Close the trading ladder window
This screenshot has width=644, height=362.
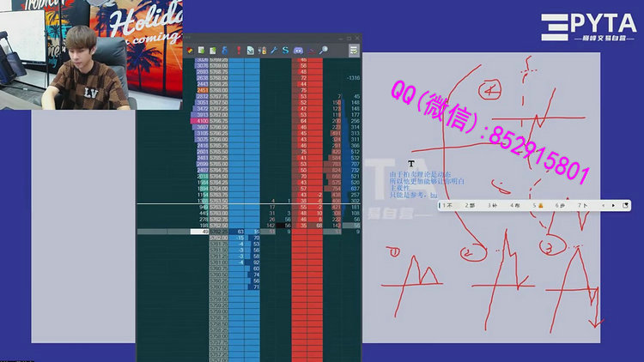357,38
